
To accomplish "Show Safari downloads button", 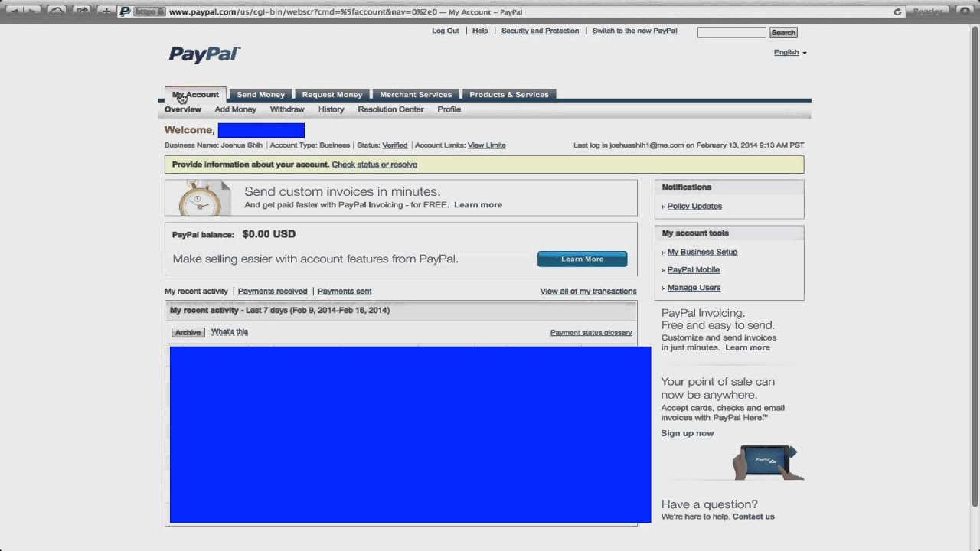I will coord(963,11).
